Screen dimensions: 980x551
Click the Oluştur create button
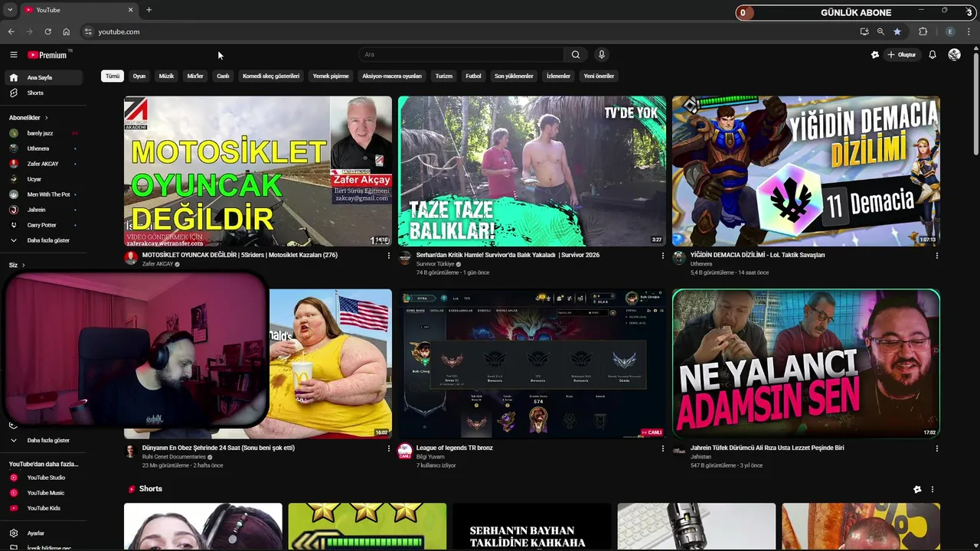(x=902, y=54)
